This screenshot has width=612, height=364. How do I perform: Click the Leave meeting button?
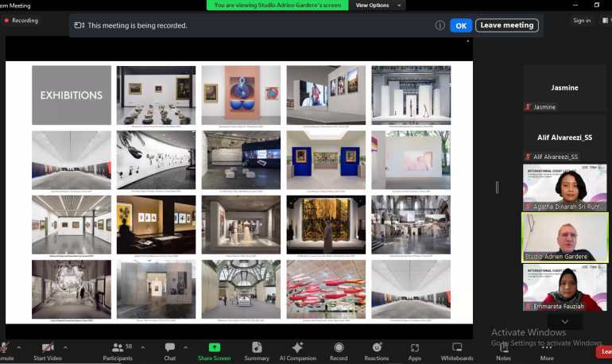506,25
